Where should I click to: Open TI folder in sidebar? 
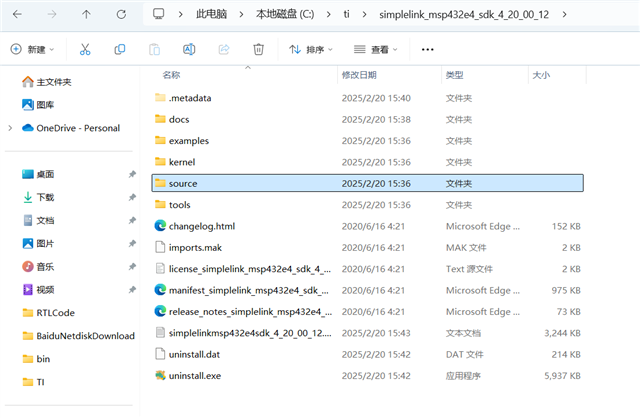(x=33, y=382)
